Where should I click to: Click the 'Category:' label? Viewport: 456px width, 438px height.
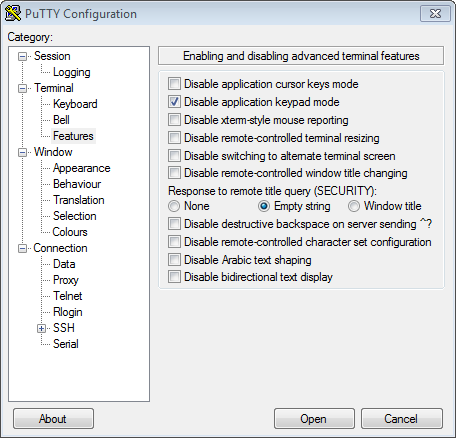coord(30,37)
